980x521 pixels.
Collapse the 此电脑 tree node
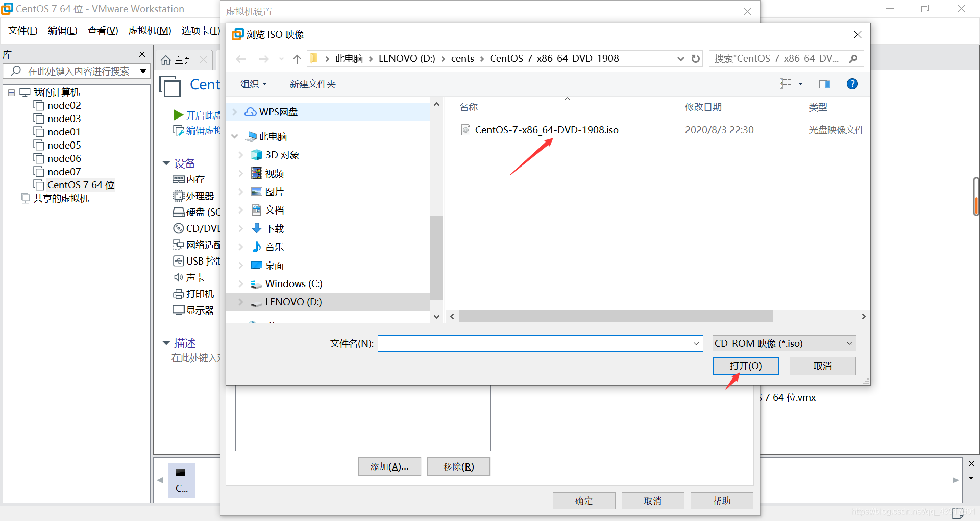click(235, 136)
